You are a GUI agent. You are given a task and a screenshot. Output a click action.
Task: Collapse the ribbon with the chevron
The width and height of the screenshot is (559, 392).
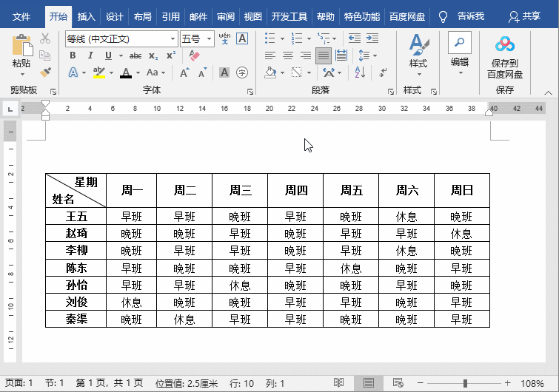tap(548, 92)
